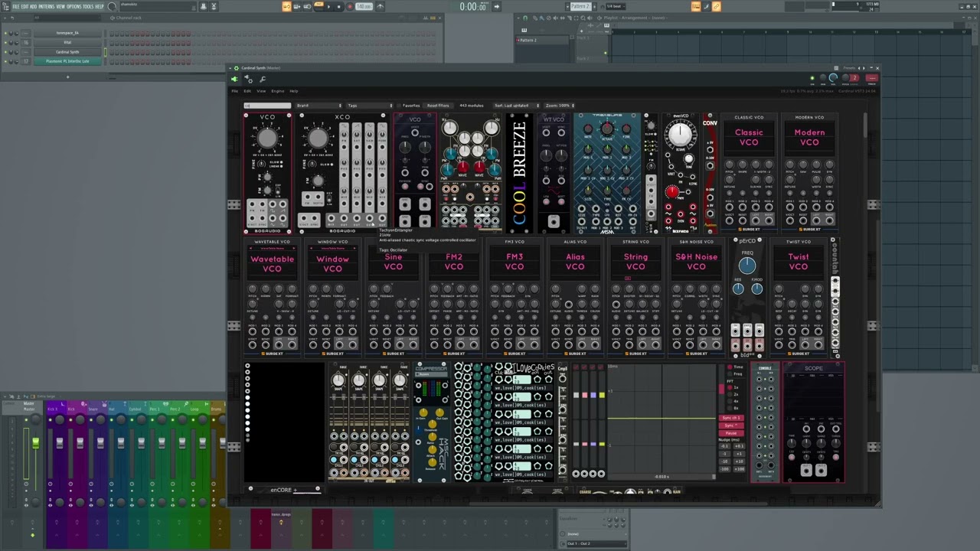The width and height of the screenshot is (980, 551).
Task: Click the wrapper VOL knob
Action: coord(833,78)
